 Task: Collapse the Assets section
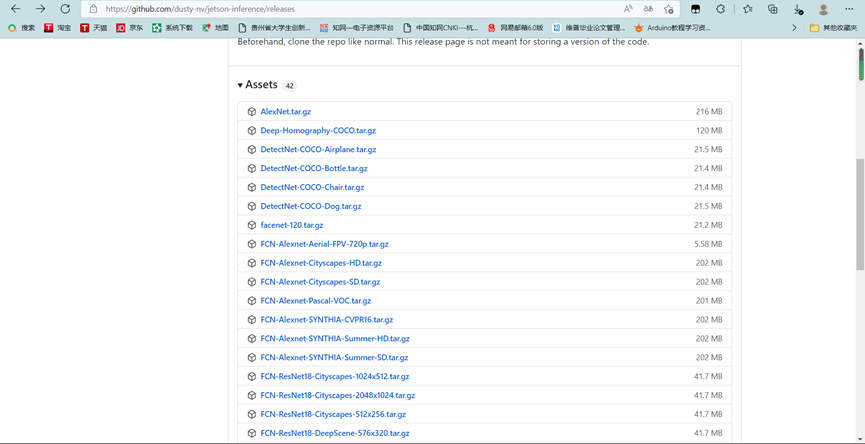click(x=258, y=85)
